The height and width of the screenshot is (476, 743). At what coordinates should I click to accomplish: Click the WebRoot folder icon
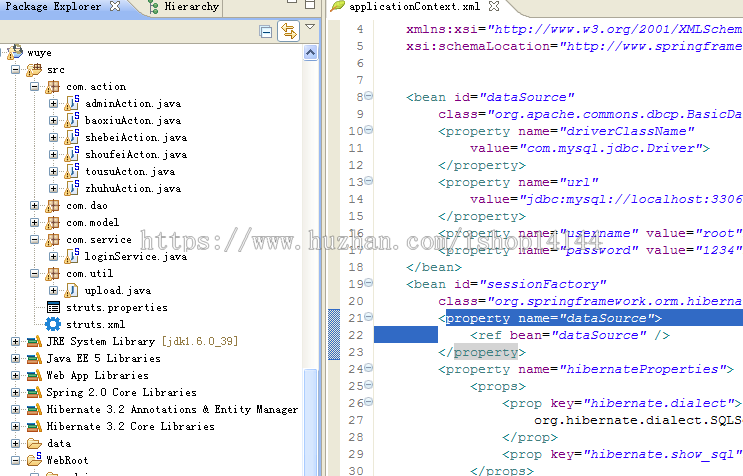point(34,459)
